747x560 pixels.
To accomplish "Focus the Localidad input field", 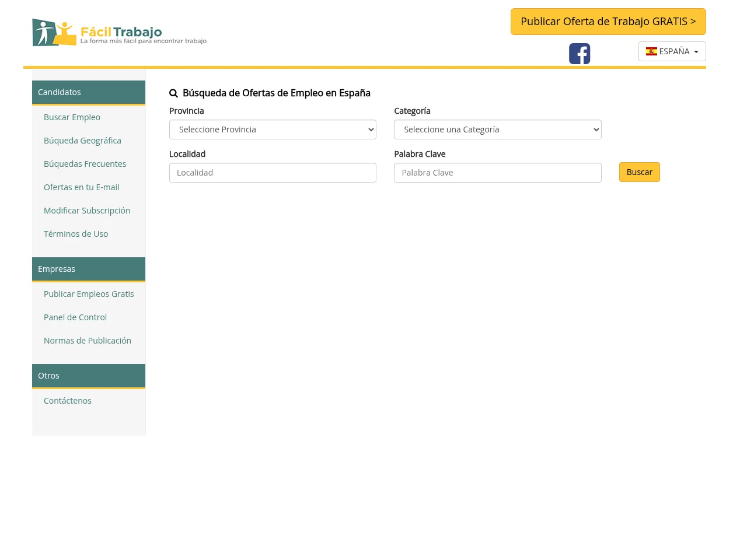I will 273,173.
